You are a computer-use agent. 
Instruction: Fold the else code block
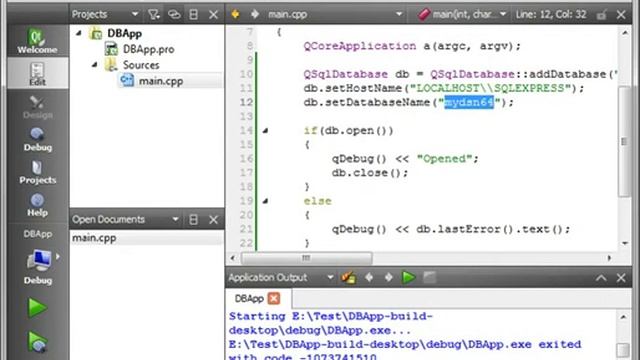point(265,201)
